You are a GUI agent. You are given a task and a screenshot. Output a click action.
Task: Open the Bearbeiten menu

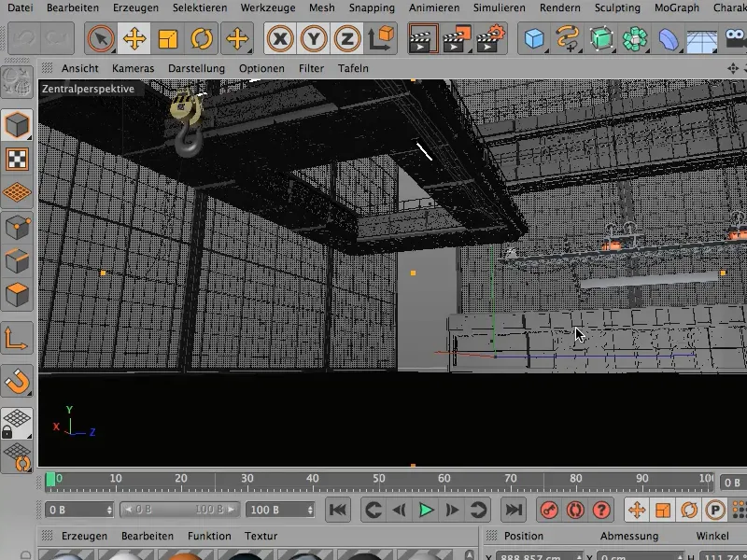[x=73, y=7]
